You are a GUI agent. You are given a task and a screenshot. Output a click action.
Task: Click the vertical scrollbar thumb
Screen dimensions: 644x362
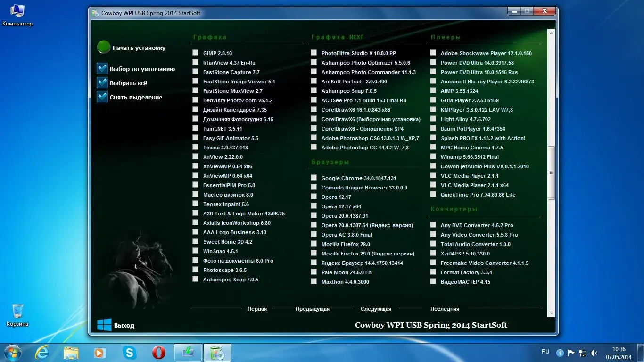click(x=551, y=173)
